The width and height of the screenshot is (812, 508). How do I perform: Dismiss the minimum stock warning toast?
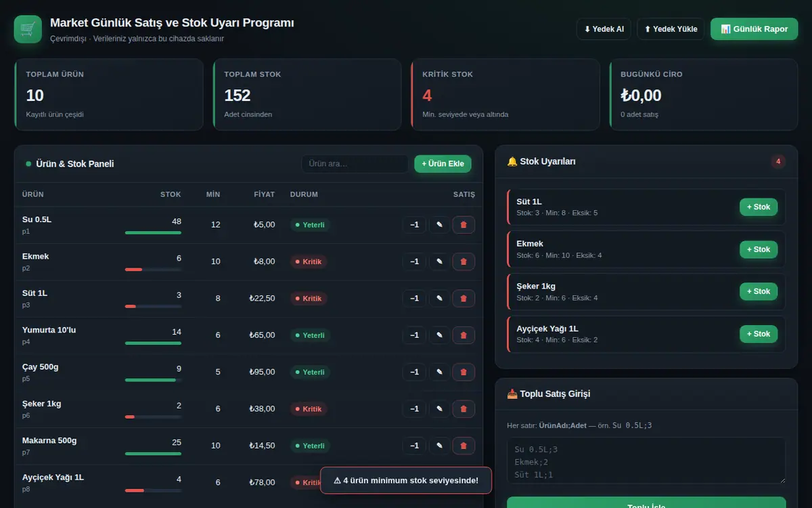(x=406, y=480)
